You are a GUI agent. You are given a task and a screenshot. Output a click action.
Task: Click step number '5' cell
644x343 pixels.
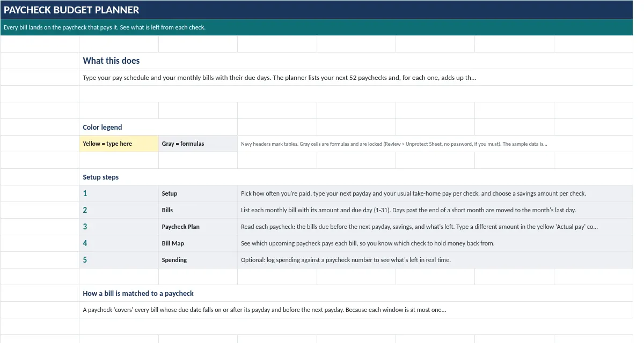pyautogui.click(x=119, y=260)
